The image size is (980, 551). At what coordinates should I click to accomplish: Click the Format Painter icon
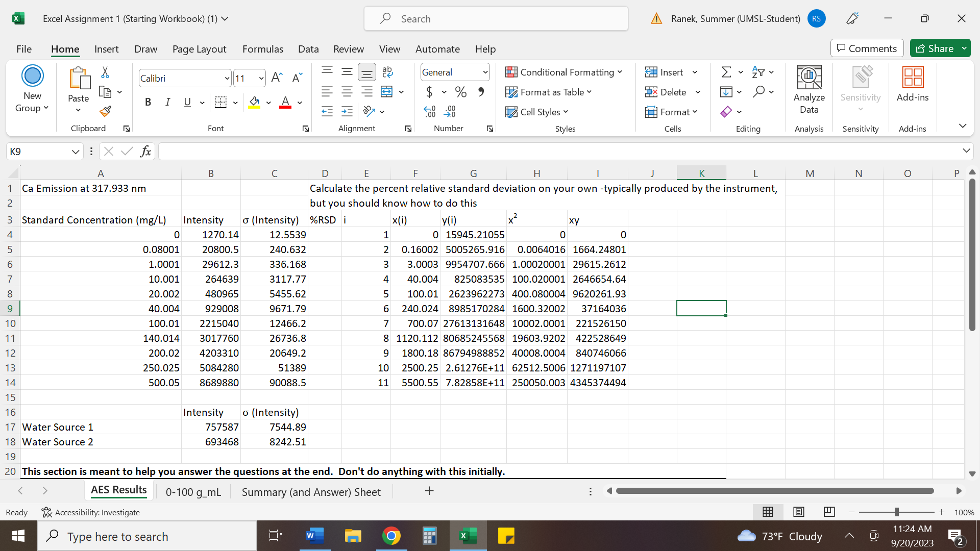point(106,111)
